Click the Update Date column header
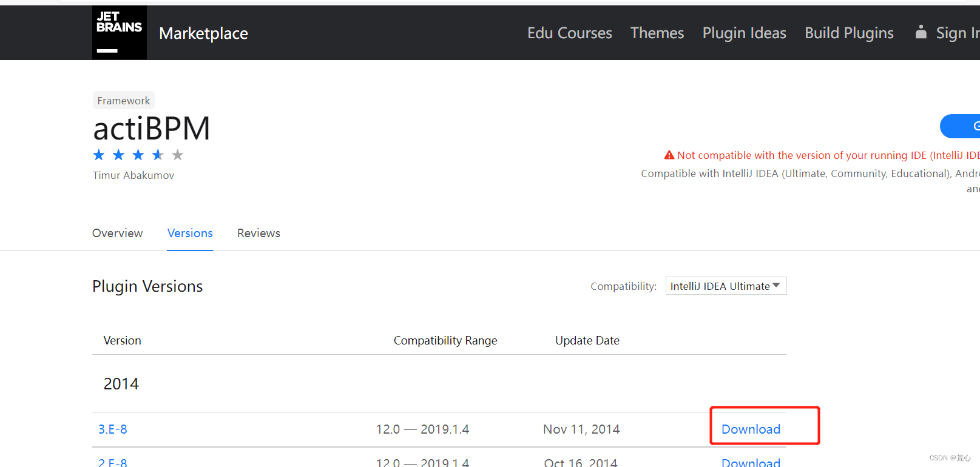This screenshot has width=980, height=467. pyautogui.click(x=587, y=341)
